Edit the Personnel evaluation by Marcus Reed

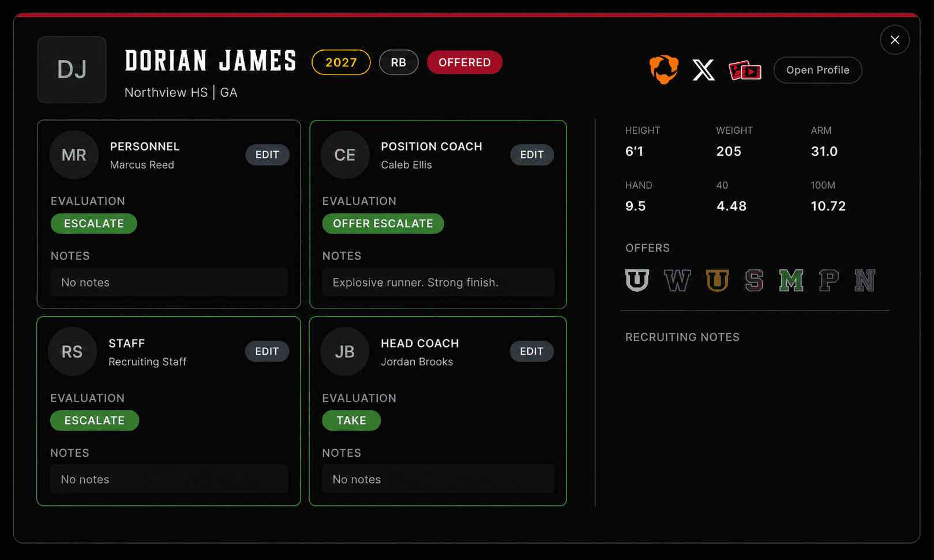(267, 155)
